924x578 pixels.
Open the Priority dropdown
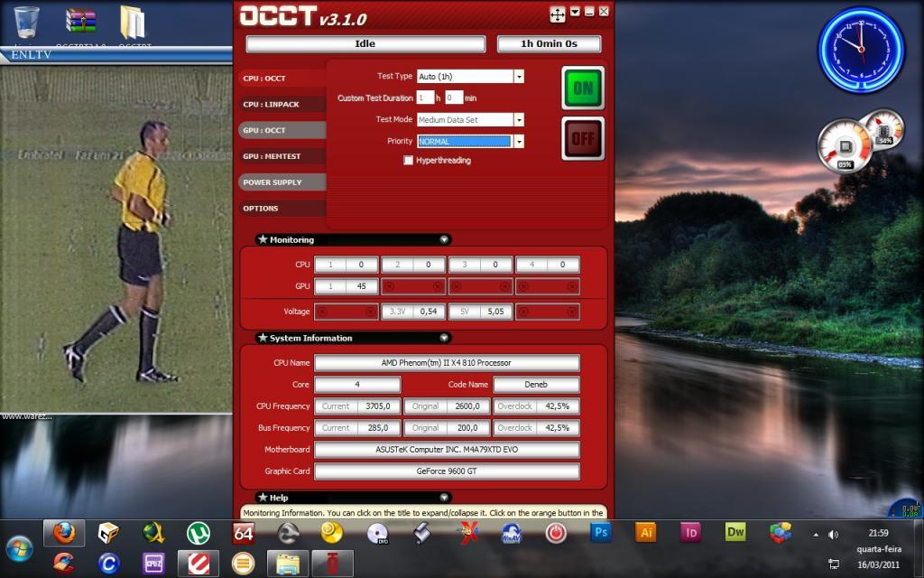(x=519, y=142)
